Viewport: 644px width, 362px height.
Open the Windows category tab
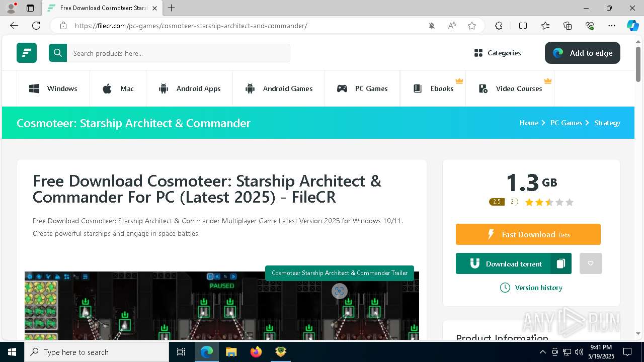tap(53, 88)
